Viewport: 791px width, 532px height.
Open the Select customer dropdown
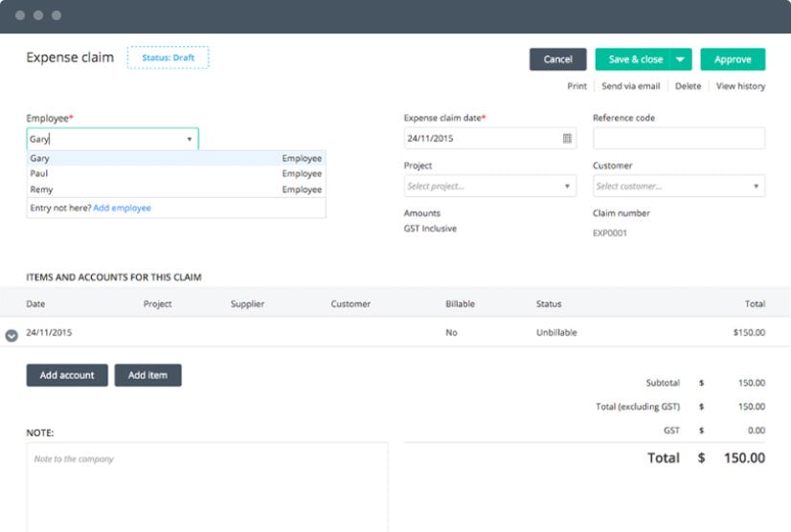point(679,186)
